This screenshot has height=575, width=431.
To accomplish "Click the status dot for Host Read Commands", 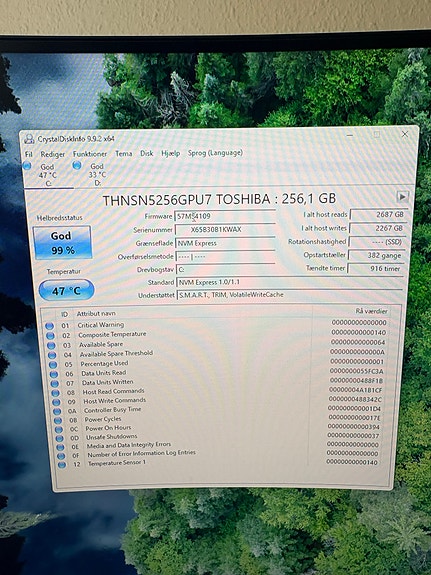I will coord(56,393).
